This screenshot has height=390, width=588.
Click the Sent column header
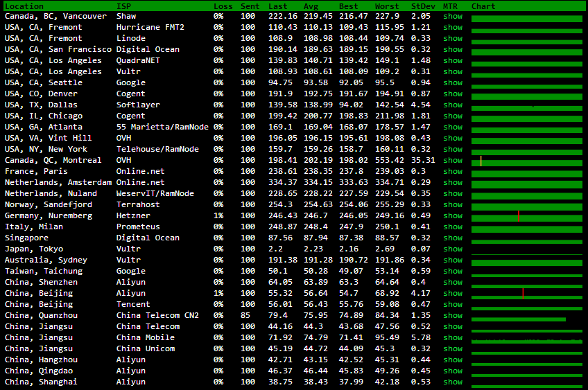[x=250, y=6]
